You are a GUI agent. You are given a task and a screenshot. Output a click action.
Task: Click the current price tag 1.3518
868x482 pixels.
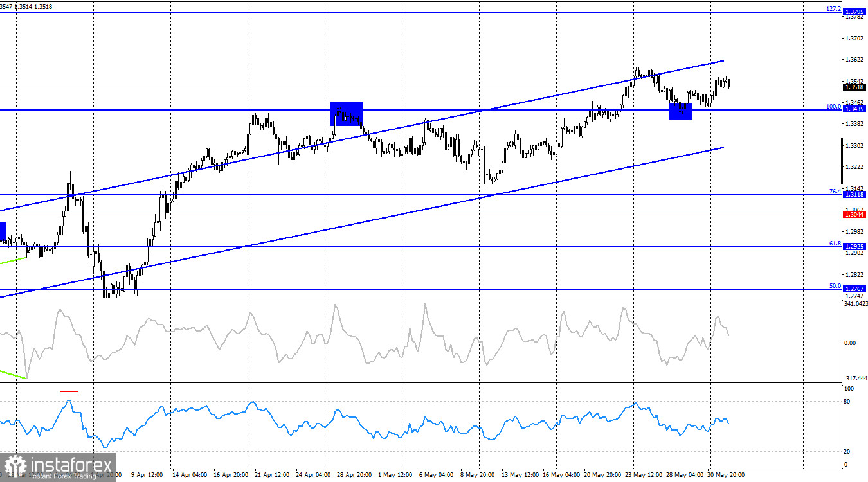[854, 87]
